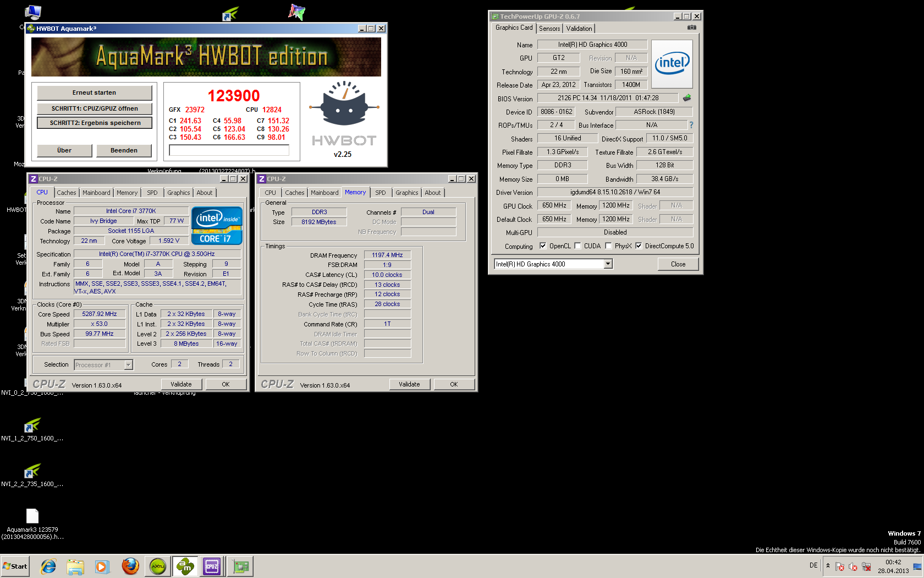Click Validate in left CPU-Z window

click(x=181, y=384)
